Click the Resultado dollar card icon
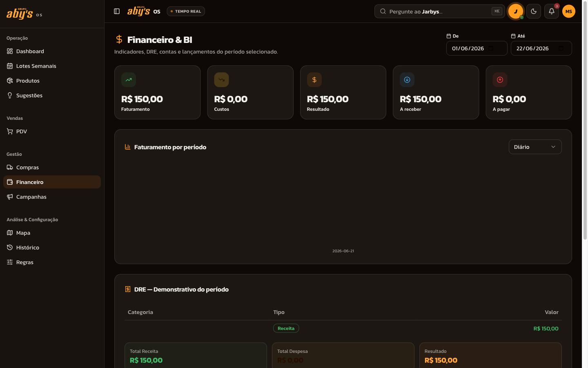 [x=314, y=80]
